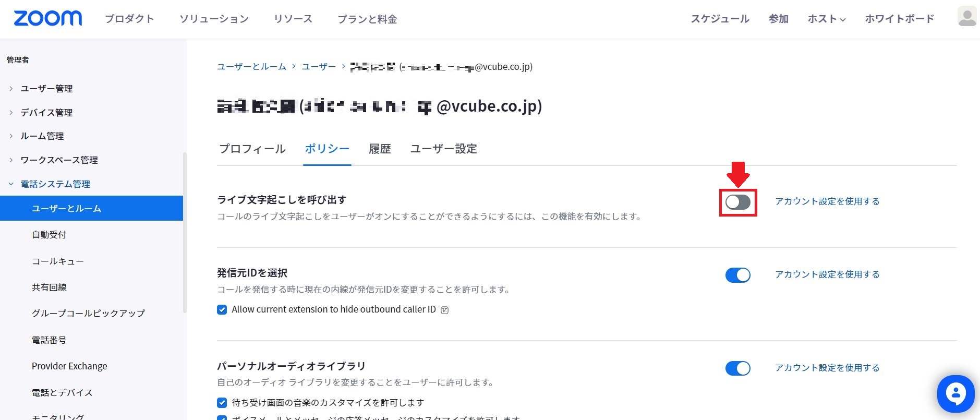Image resolution: width=980 pixels, height=420 pixels.
Task: Click the info icon beside hide caller ID
Action: [x=444, y=310]
